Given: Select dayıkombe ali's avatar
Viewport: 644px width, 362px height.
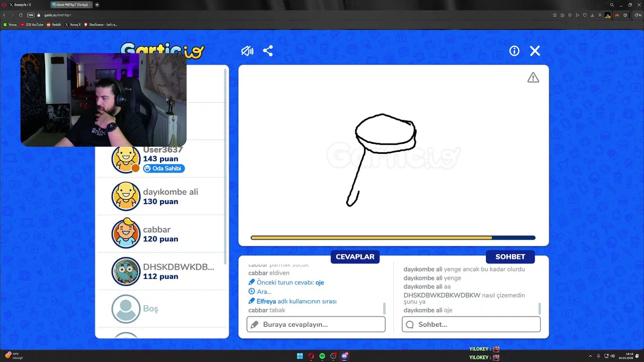Looking at the screenshot, I should (125, 196).
